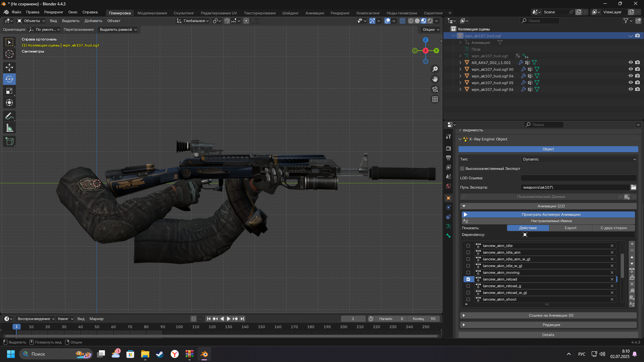Check High Quality Export (Высококачественный Экспорт) option

coord(462,169)
